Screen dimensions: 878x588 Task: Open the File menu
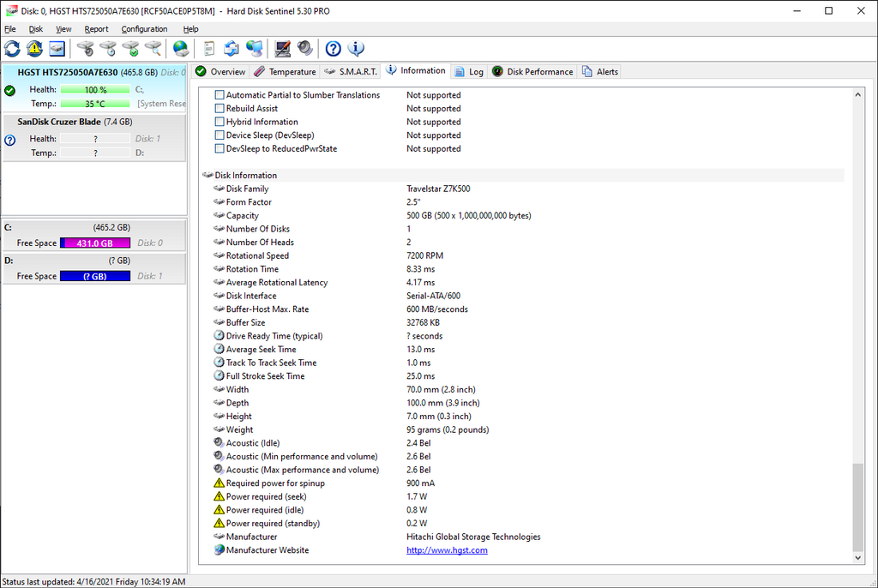[x=10, y=29]
